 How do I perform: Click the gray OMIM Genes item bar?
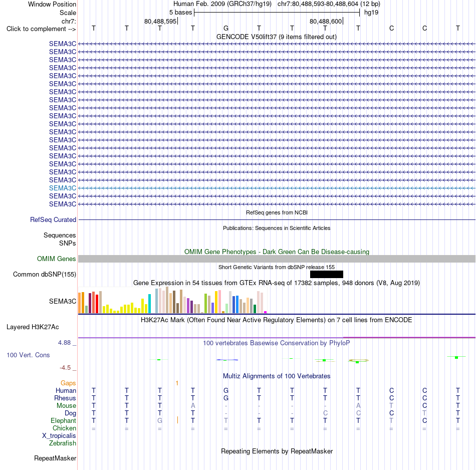tap(277, 259)
